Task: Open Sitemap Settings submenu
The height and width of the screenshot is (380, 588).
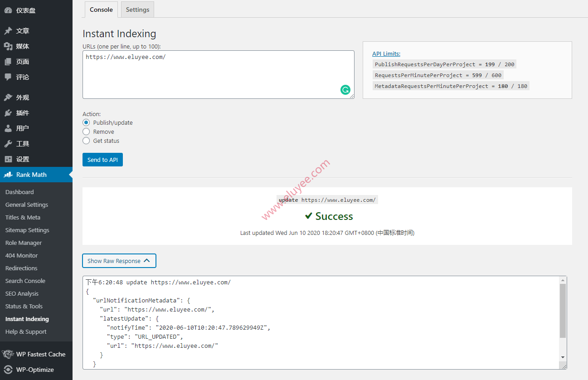Action: coord(27,230)
